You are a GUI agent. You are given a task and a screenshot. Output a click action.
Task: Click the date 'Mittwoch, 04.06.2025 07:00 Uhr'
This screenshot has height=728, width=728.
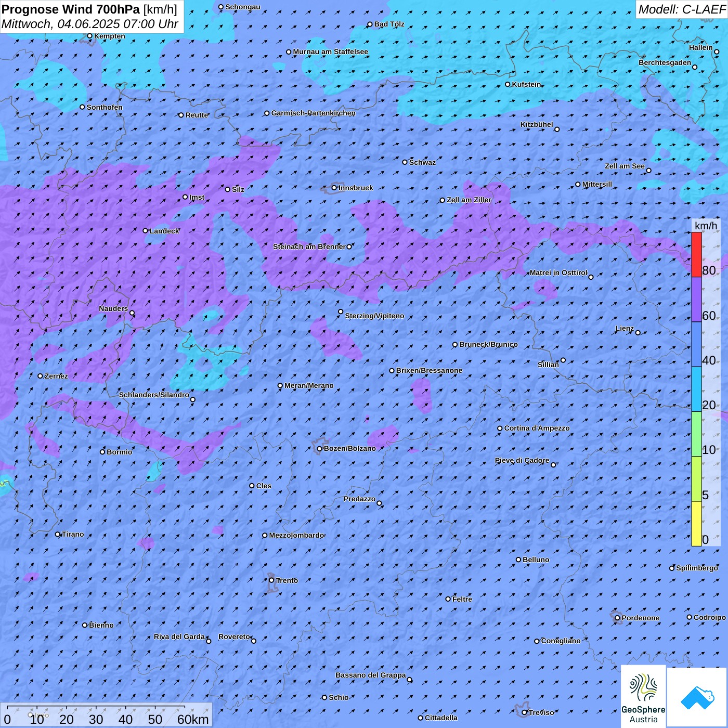(x=90, y=24)
